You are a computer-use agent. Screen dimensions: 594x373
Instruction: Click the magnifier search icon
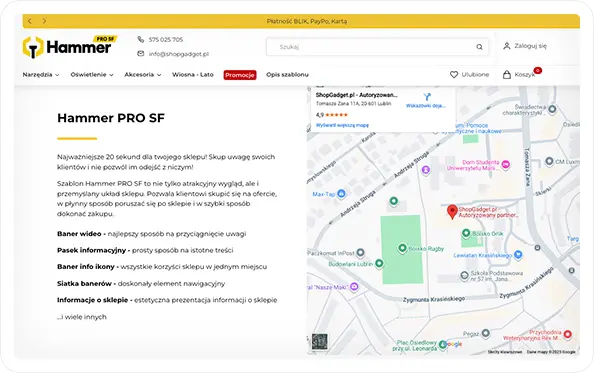(479, 47)
